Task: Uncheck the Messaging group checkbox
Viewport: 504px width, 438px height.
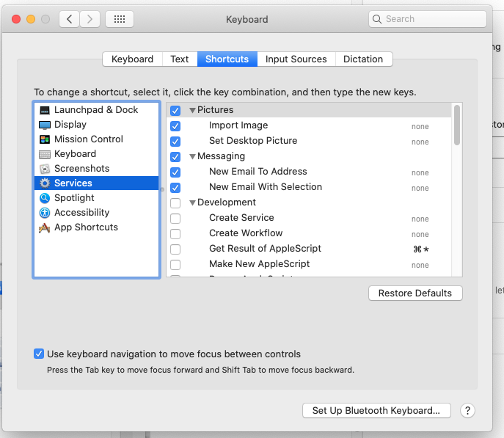Action: click(x=175, y=157)
